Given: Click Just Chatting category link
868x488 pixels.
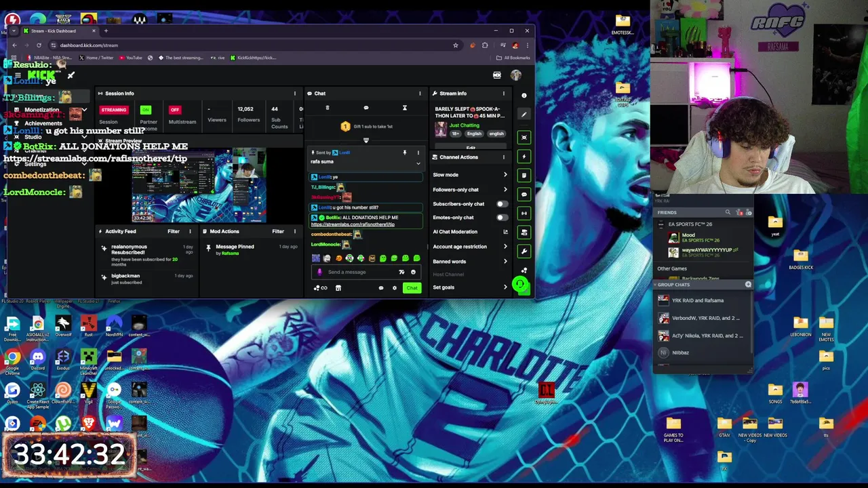Looking at the screenshot, I should [464, 125].
